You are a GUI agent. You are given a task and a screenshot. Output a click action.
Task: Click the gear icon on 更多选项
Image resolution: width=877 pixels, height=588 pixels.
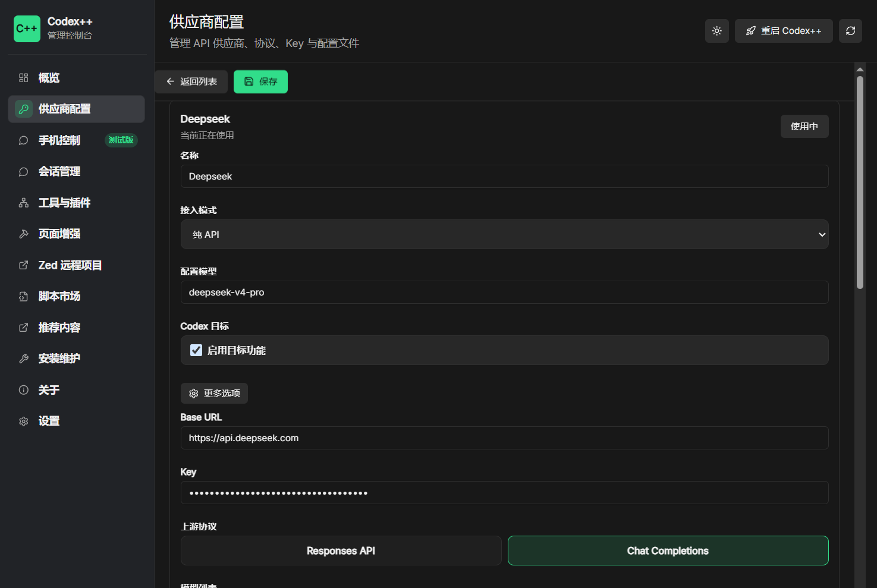click(194, 394)
